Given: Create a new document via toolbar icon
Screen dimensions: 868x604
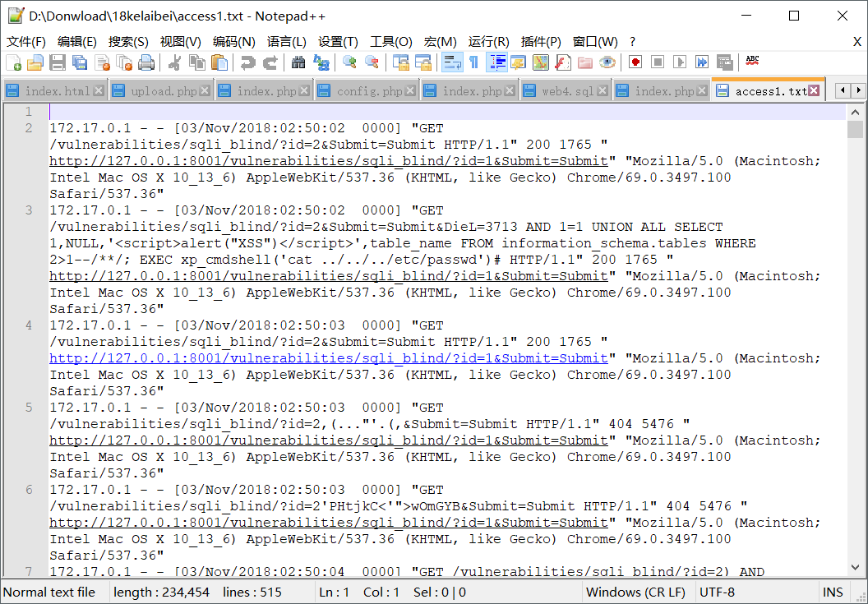Looking at the screenshot, I should 14,62.
